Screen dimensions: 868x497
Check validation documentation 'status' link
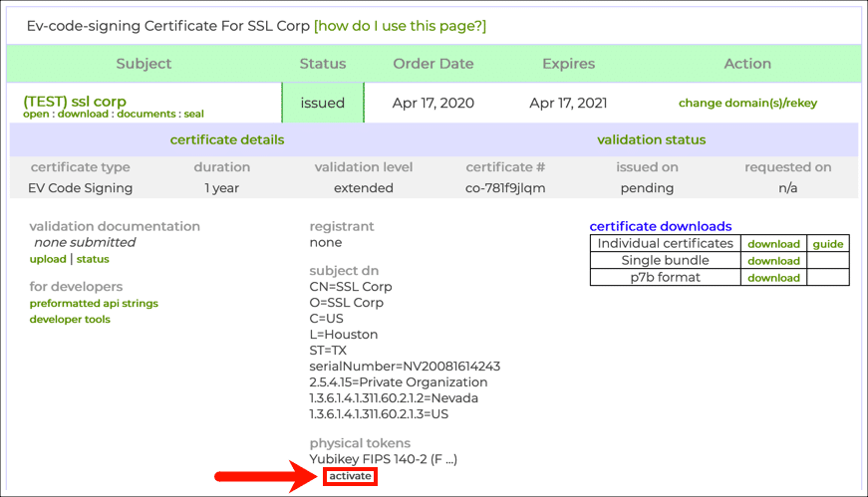pos(93,259)
